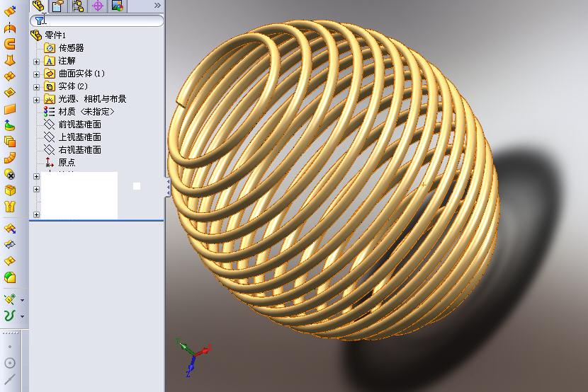Select the 光源、相机与布景 folder
This screenshot has height=392, width=588.
point(85,99)
